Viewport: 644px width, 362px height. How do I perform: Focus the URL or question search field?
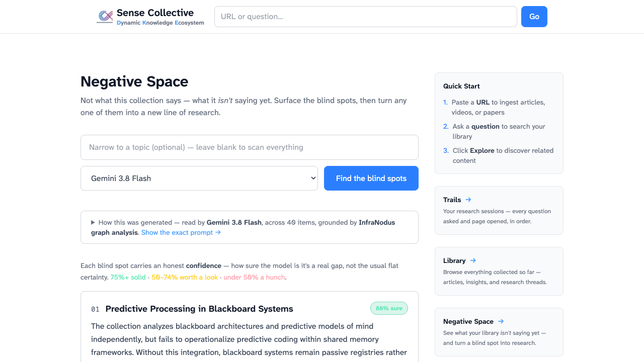(x=366, y=17)
